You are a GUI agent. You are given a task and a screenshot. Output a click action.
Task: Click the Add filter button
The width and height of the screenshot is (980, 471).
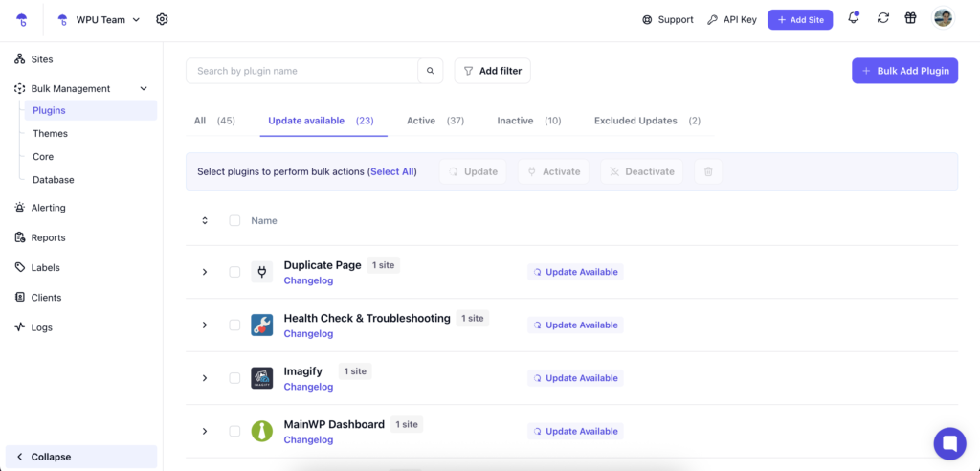click(493, 71)
